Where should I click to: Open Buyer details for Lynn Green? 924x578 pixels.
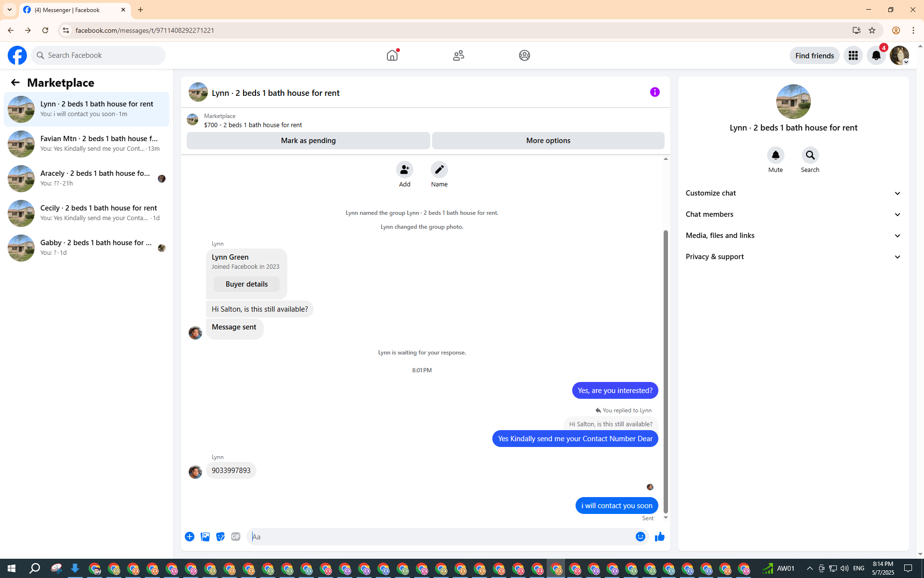(246, 284)
